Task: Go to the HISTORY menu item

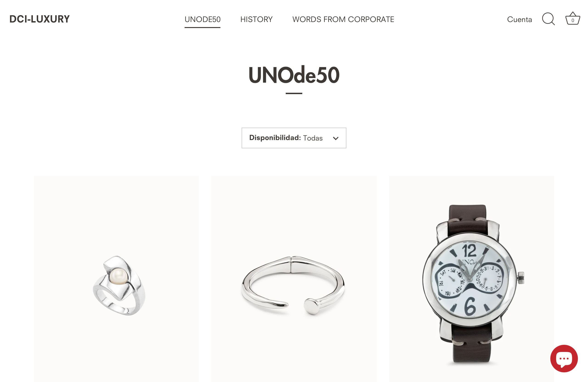Action: (x=256, y=19)
